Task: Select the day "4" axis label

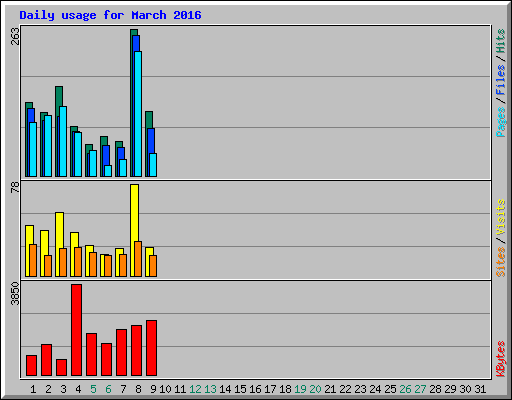Action: coord(78,389)
